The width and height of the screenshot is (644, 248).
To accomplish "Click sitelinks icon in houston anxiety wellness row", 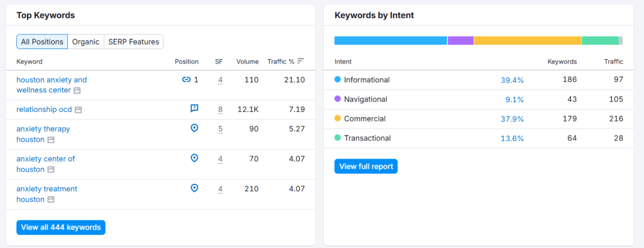I will tap(186, 80).
